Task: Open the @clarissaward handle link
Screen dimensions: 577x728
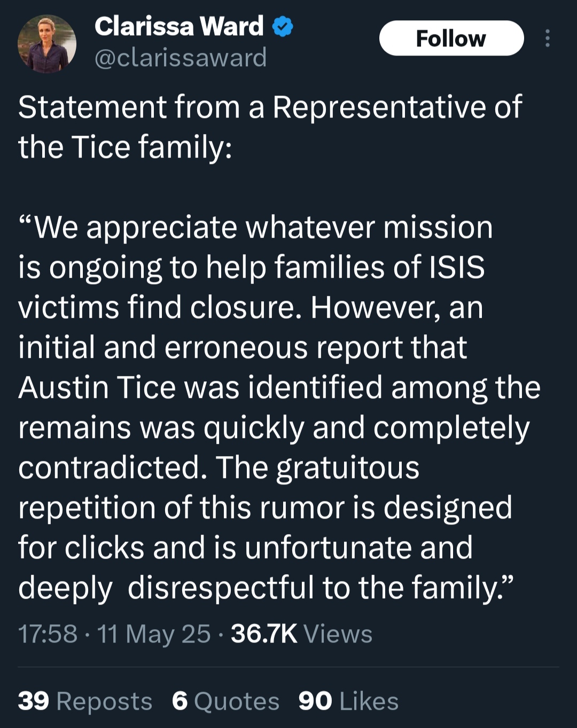Action: 181,58
